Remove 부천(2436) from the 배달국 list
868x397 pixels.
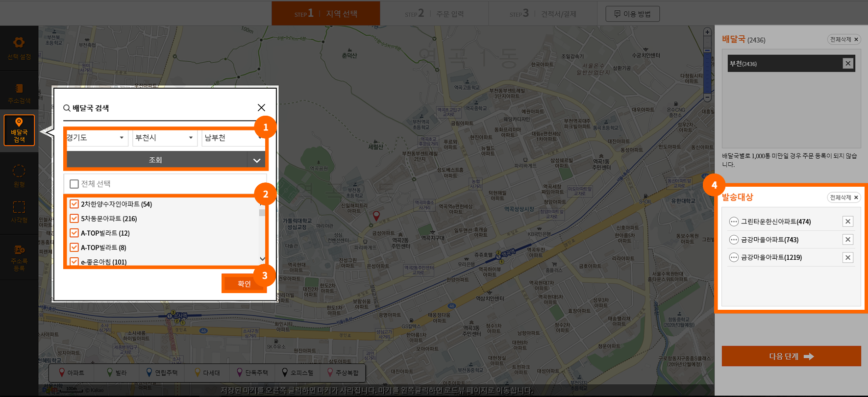coord(847,63)
